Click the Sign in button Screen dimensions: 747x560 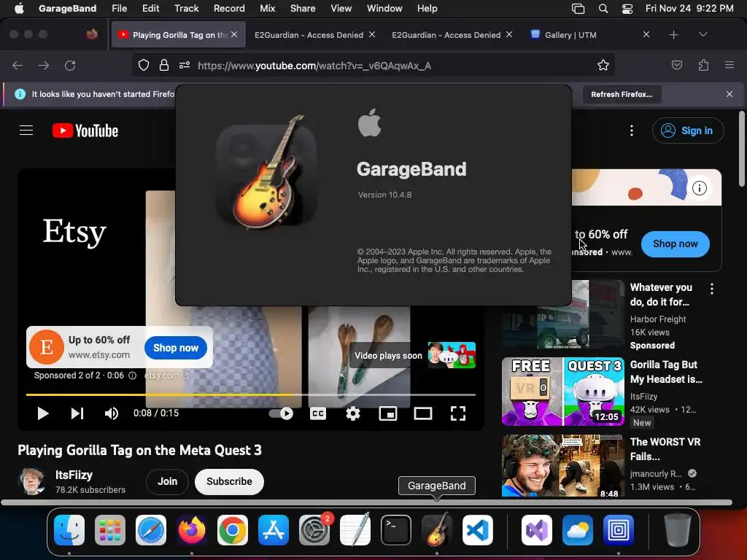[x=688, y=131]
